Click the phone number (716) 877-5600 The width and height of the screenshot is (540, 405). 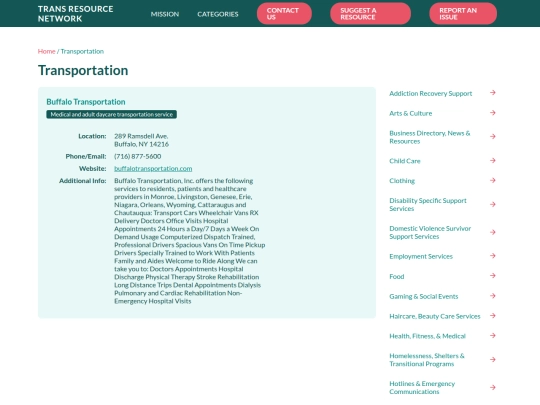[x=137, y=156]
